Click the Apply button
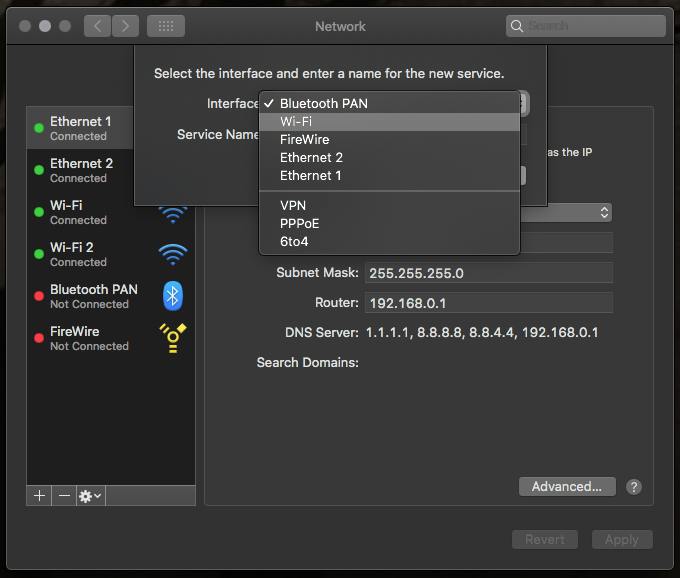680x578 pixels. [622, 539]
